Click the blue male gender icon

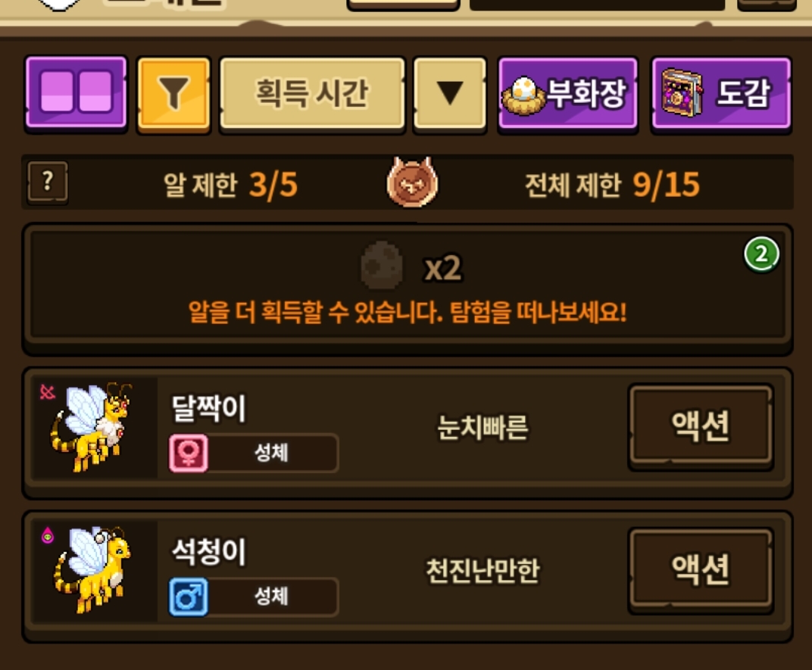[189, 597]
